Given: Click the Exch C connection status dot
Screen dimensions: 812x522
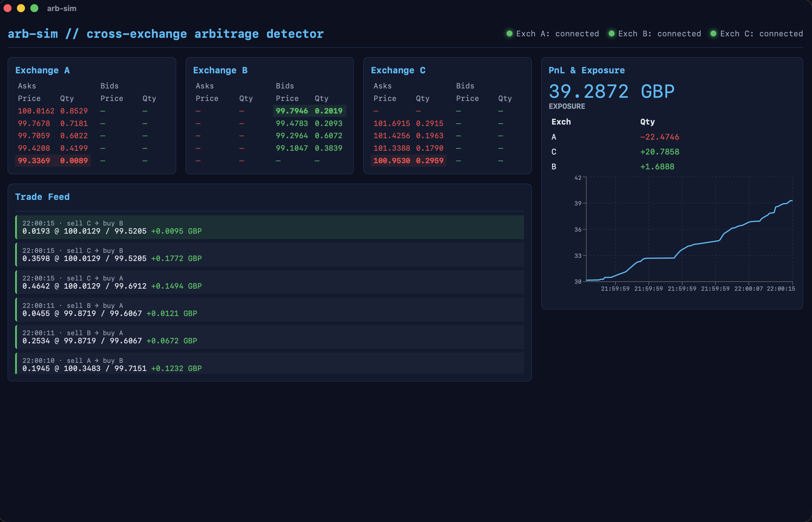Looking at the screenshot, I should pyautogui.click(x=713, y=33).
